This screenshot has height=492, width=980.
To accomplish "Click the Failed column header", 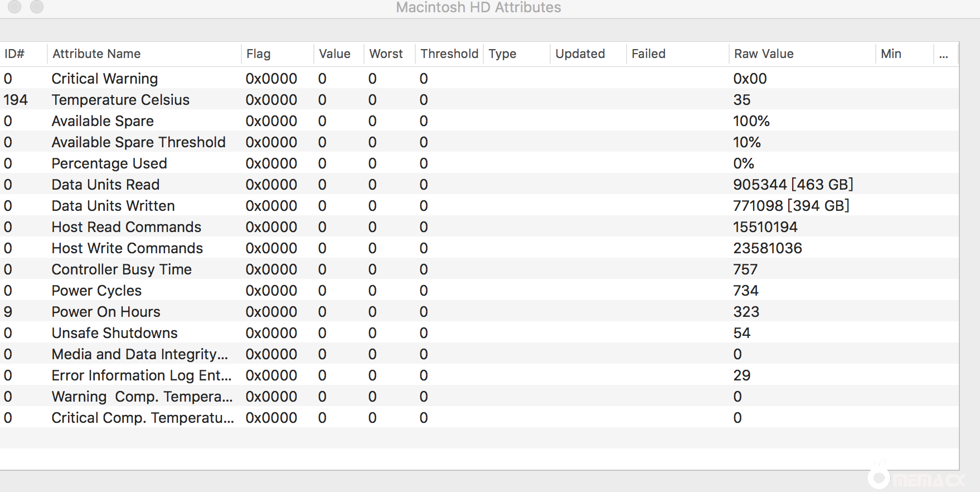I will click(648, 54).
